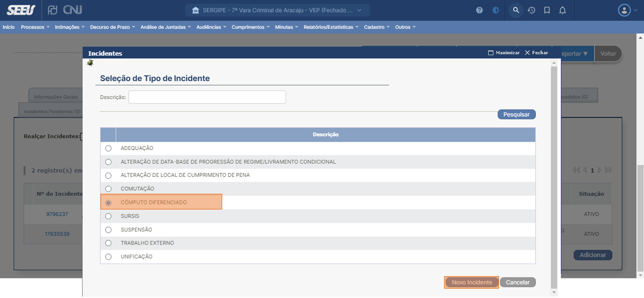The image size is (644, 298).
Task: Click the dialog's vertical scrollbar
Action: click(554, 177)
